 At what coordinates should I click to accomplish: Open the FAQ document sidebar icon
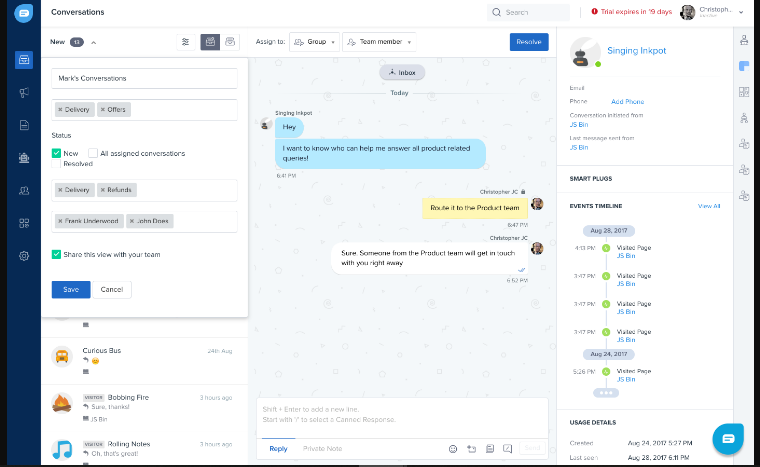coord(24,125)
